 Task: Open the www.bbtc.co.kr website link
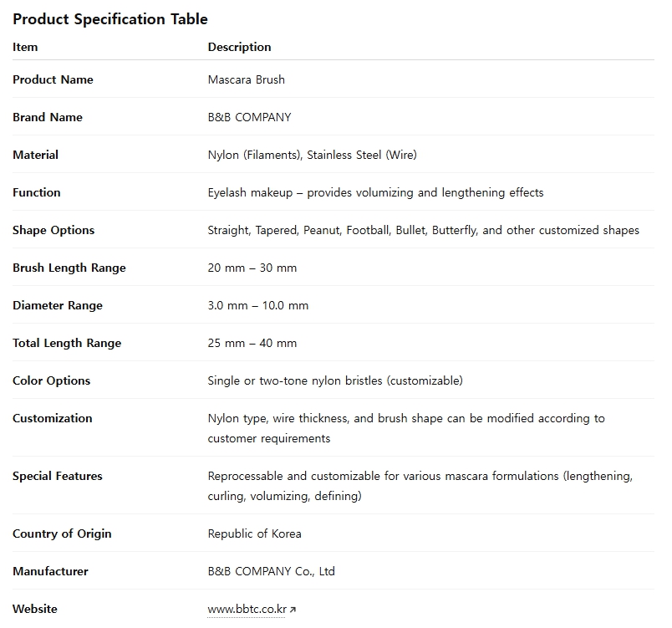coord(247,609)
